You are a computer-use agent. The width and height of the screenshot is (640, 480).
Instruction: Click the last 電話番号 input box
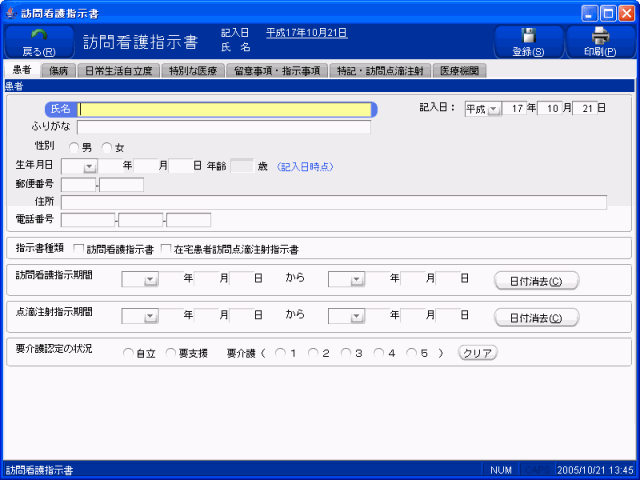[x=189, y=220]
